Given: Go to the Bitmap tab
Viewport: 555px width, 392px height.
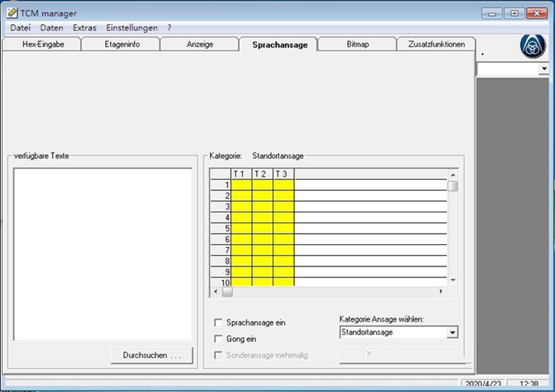Looking at the screenshot, I should [357, 44].
